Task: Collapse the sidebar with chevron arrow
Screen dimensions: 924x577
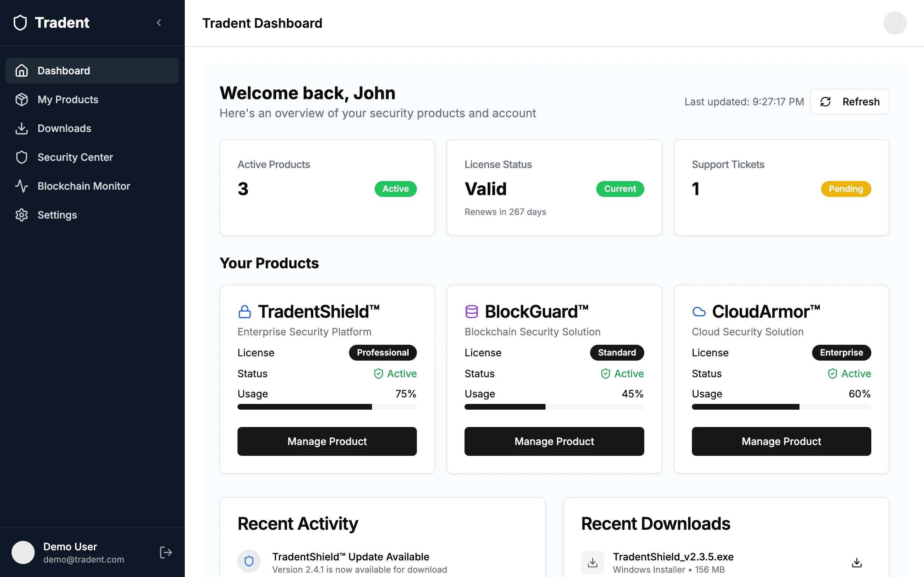Action: tap(159, 23)
